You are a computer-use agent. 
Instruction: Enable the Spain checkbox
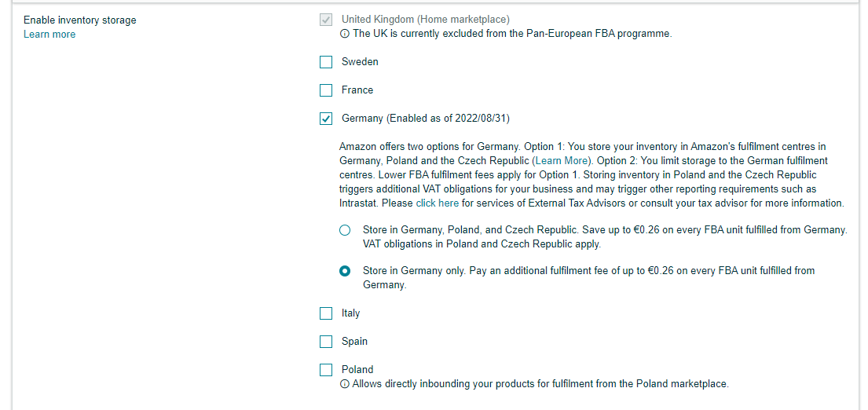(x=326, y=342)
